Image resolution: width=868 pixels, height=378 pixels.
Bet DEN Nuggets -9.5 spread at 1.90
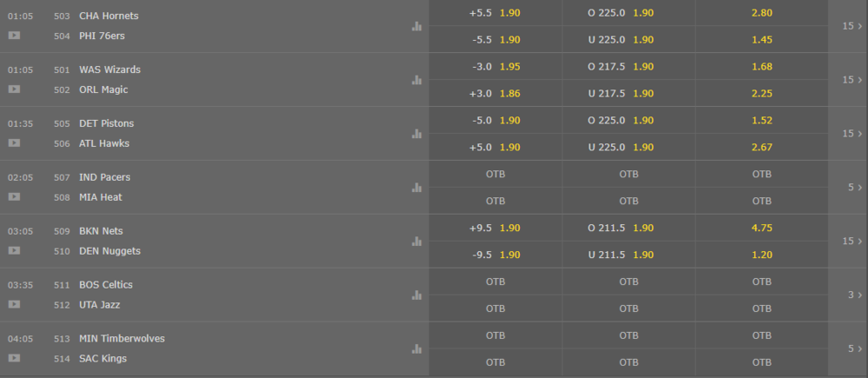tap(495, 255)
